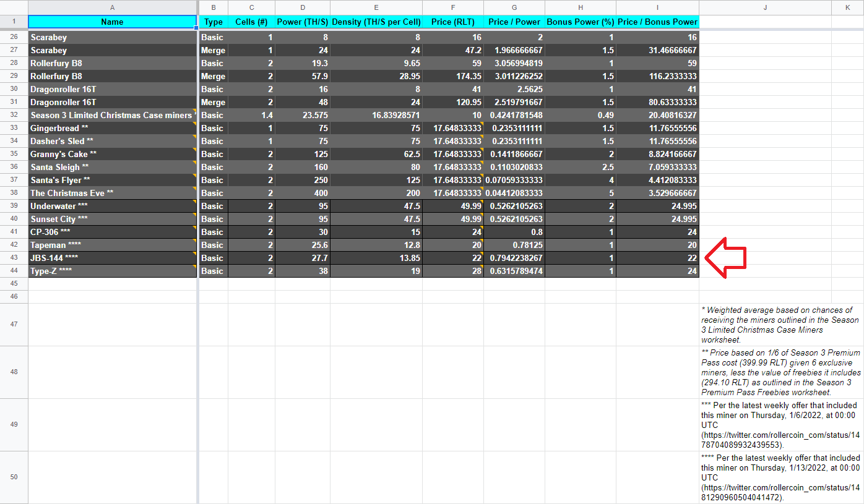Click power value 57.9 for Rollerfury B8
Screen dimensions: 864x504
(x=302, y=76)
